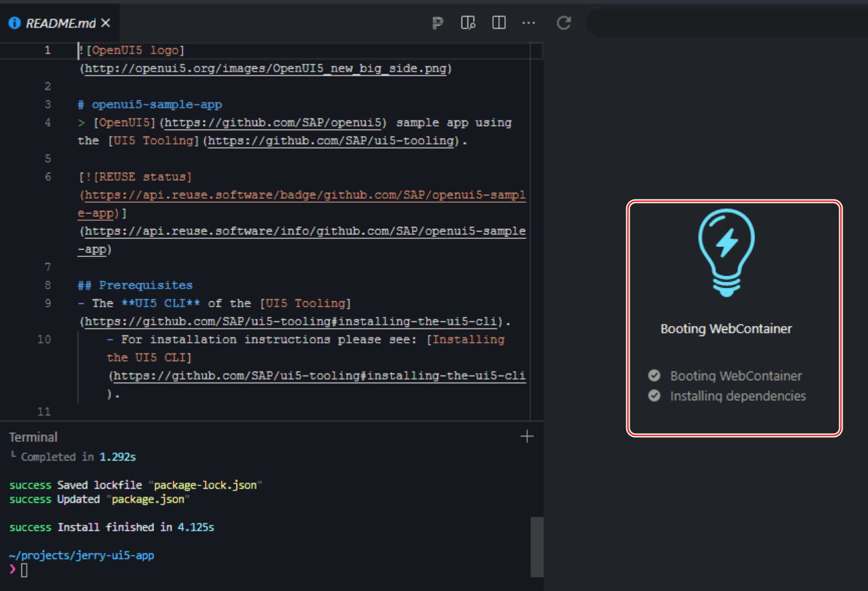868x591 pixels.
Task: Open the OpenUI5 logo image URL link
Action: point(266,68)
